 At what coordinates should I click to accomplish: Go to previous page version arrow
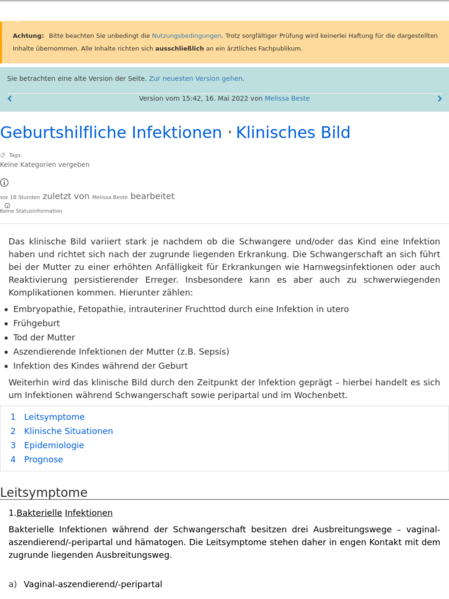10,99
